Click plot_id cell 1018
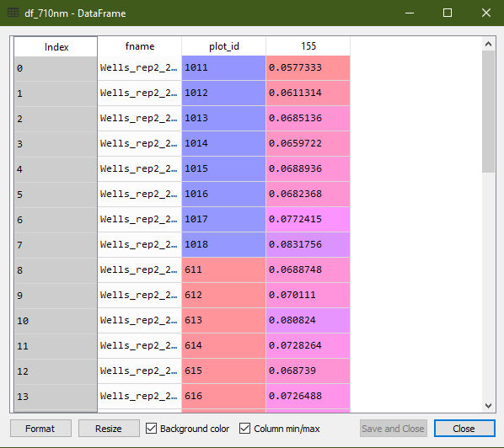The width and height of the screenshot is (504, 448). [223, 245]
